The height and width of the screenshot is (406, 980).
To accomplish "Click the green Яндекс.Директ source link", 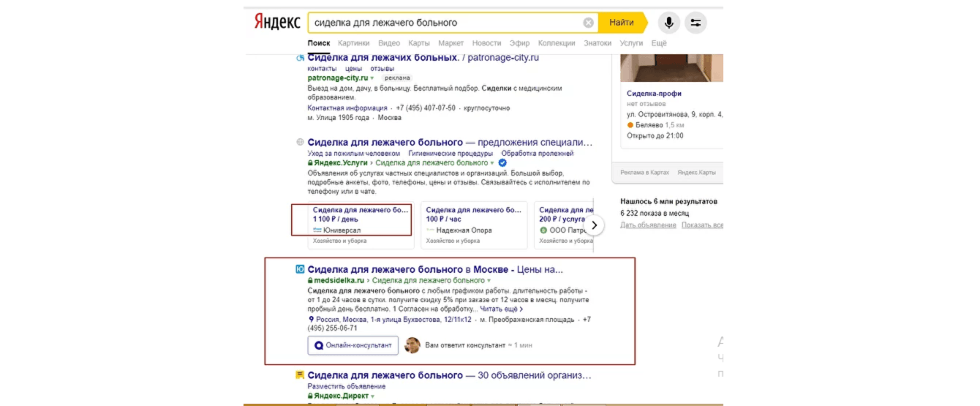I will point(341,396).
